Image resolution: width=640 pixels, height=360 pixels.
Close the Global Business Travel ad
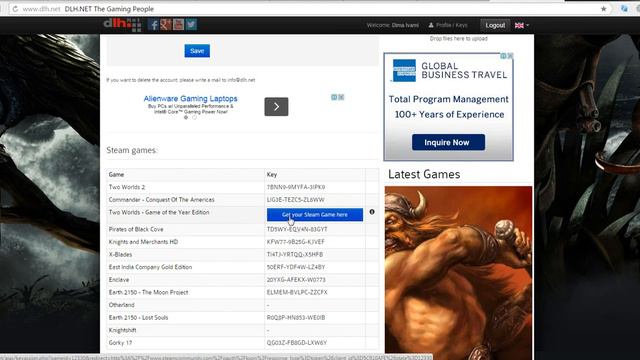click(510, 56)
